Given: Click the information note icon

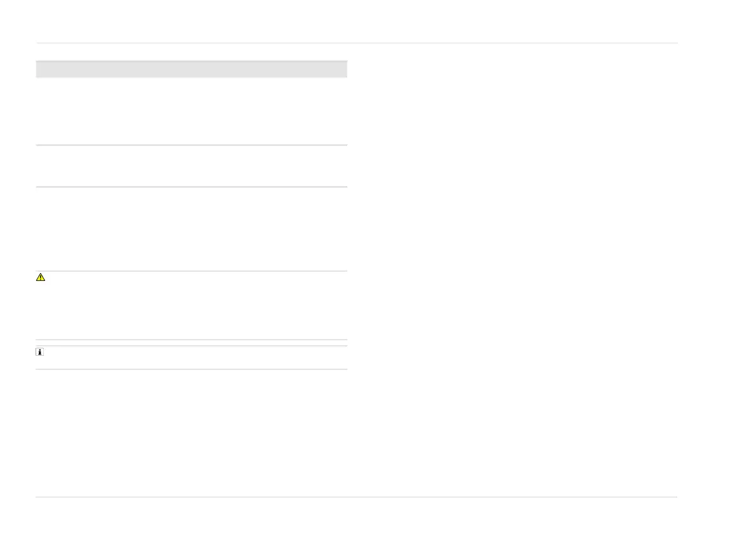Looking at the screenshot, I should coord(39,352).
